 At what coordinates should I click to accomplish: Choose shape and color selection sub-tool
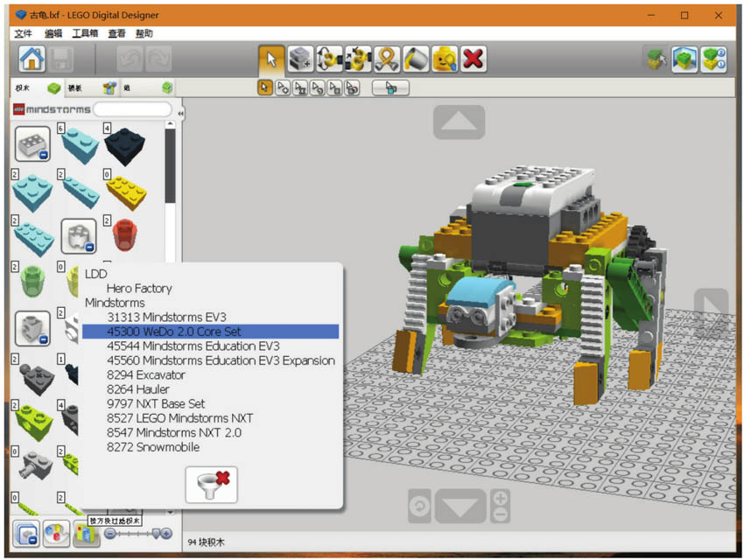point(352,87)
